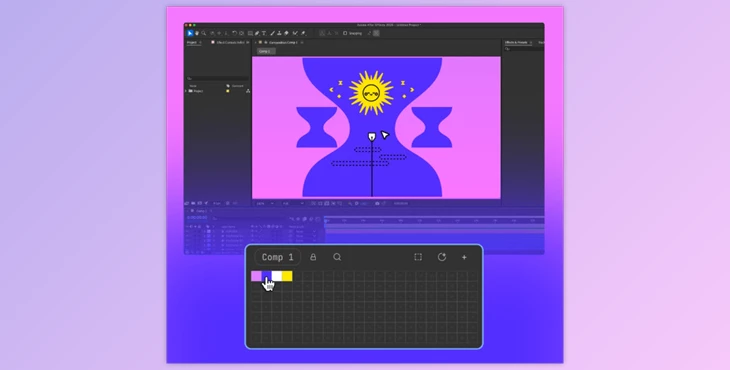Switch to the Effect Controls tab
This screenshot has height=370, width=730.
pos(230,42)
